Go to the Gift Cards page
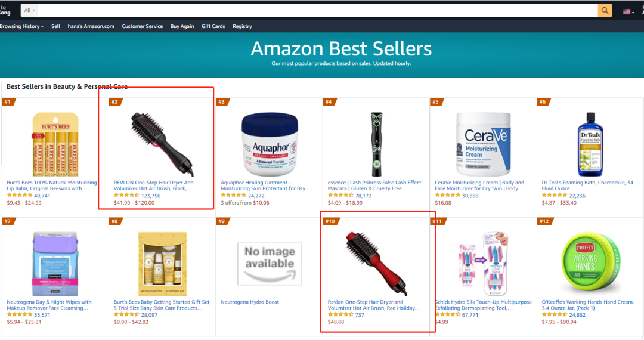The width and height of the screenshot is (644, 340). pyautogui.click(x=213, y=26)
